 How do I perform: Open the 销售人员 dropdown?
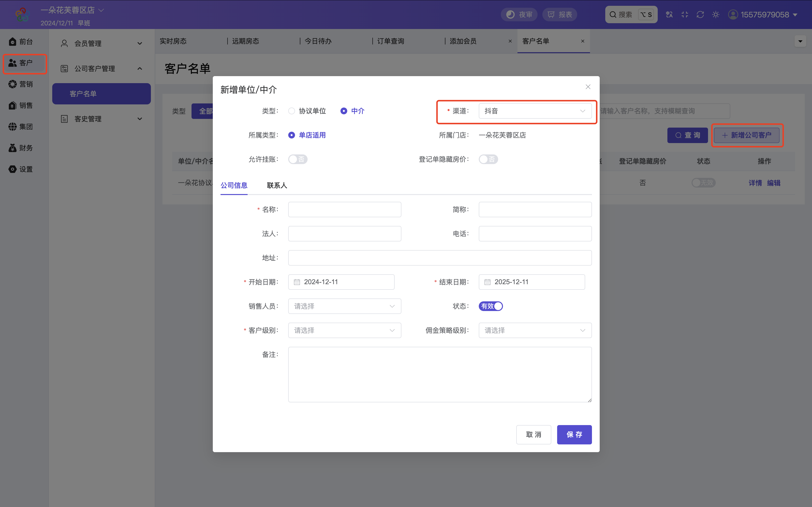(x=345, y=306)
